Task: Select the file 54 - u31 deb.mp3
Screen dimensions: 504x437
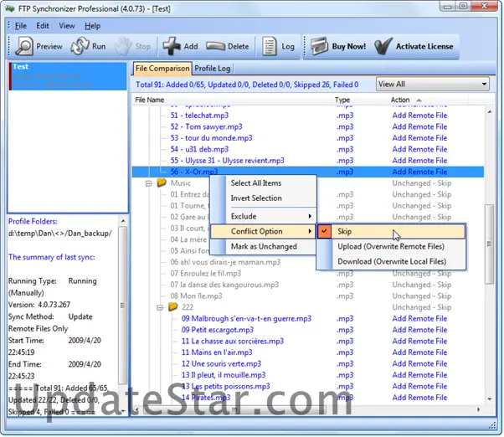Action: (199, 149)
